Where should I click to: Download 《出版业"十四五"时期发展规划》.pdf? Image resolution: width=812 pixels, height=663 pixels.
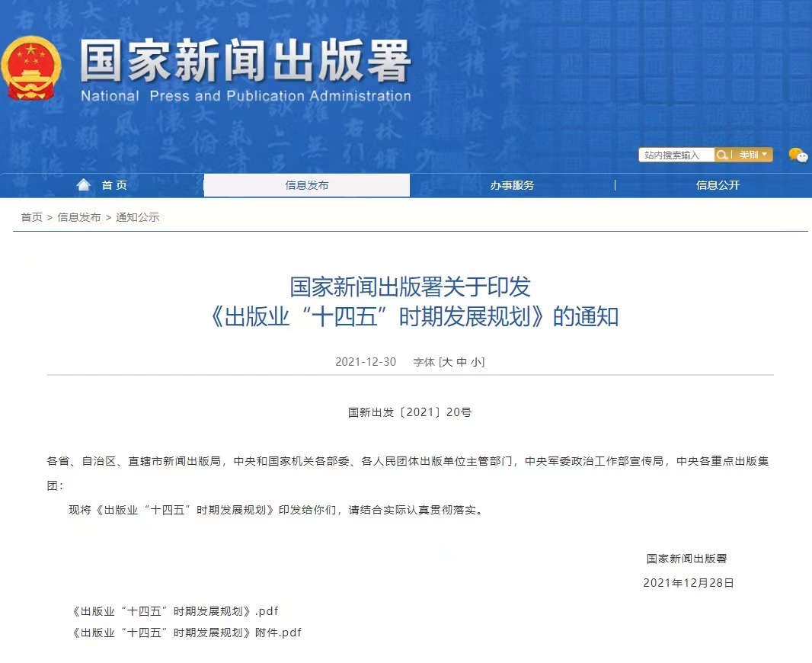coord(174,611)
